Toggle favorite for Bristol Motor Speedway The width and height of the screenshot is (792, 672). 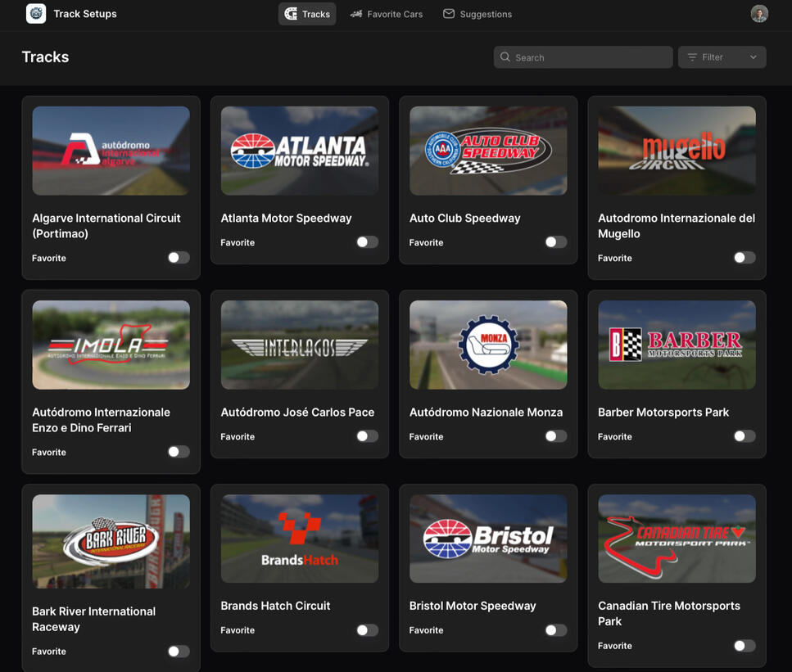(556, 629)
